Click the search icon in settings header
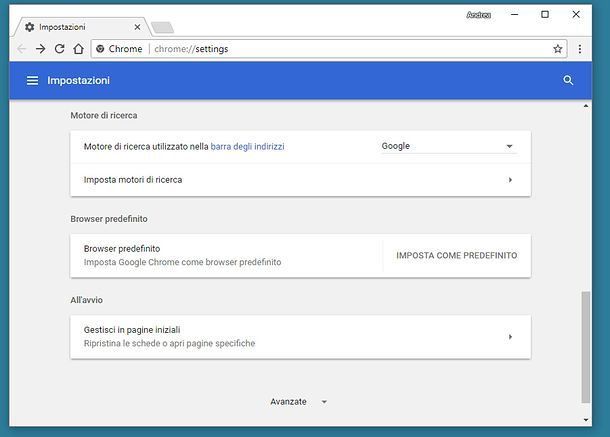Screen dimensions: 610x437 point(568,81)
